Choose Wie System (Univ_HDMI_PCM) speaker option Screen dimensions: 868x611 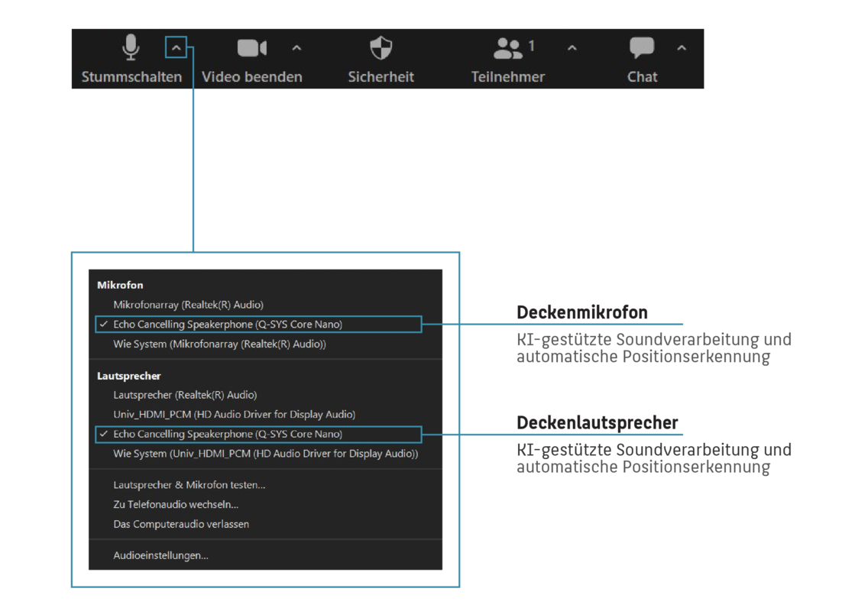coord(265,454)
